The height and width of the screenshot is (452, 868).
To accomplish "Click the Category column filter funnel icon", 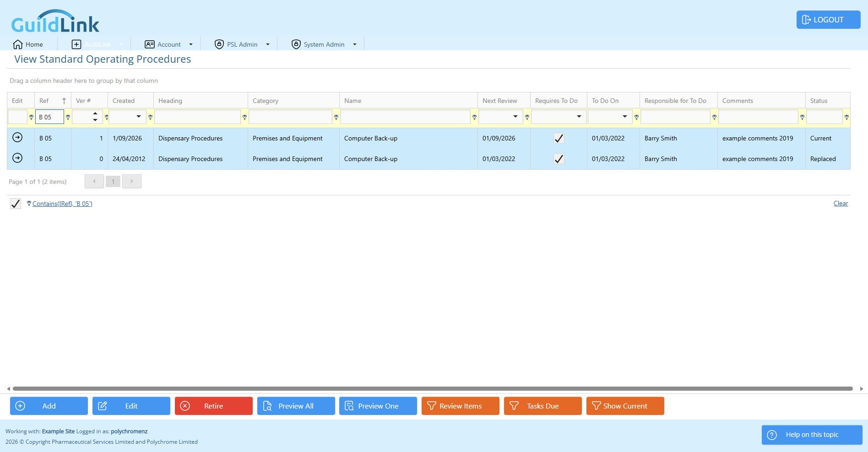I will click(336, 117).
